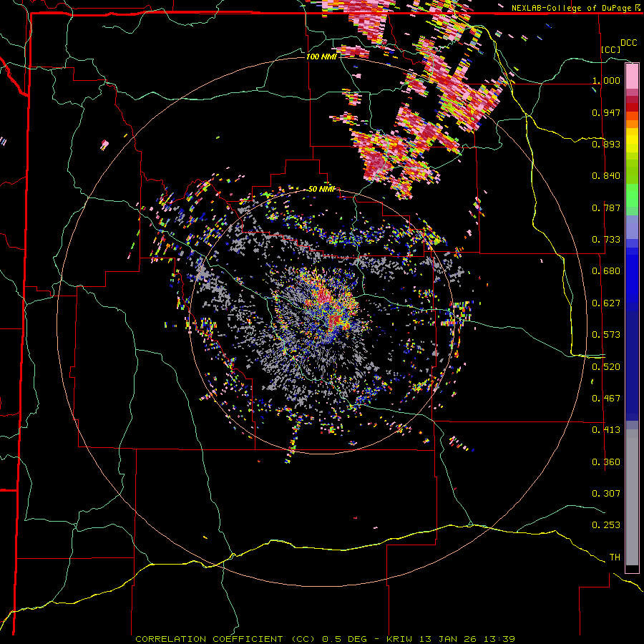This screenshot has width=644, height=644.
Task: Click the TH threshold label on the scale
Action: pos(615,557)
